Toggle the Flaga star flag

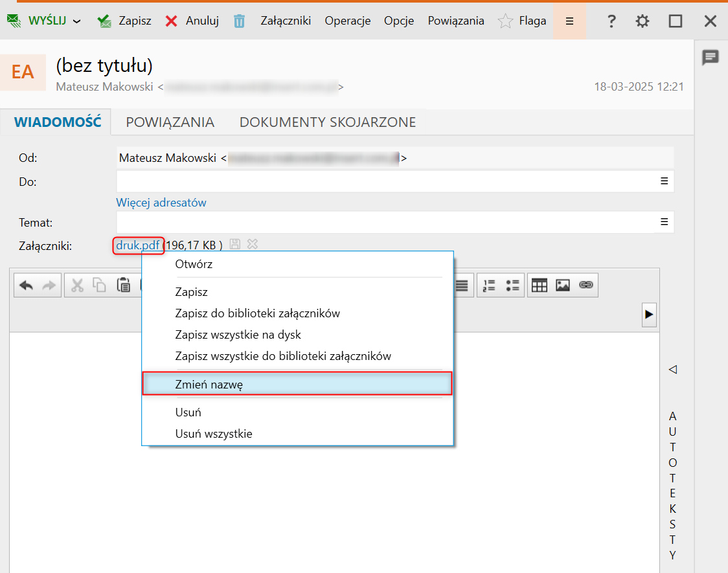point(522,21)
